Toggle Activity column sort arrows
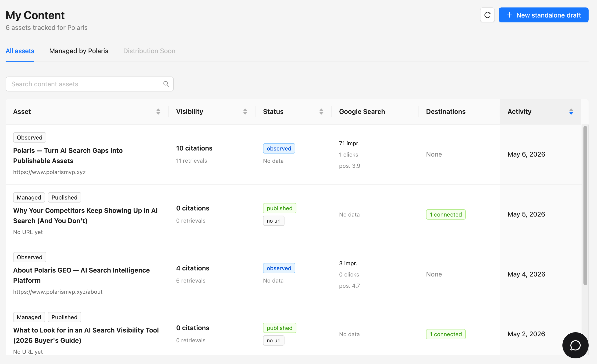This screenshot has width=597, height=364. click(571, 112)
